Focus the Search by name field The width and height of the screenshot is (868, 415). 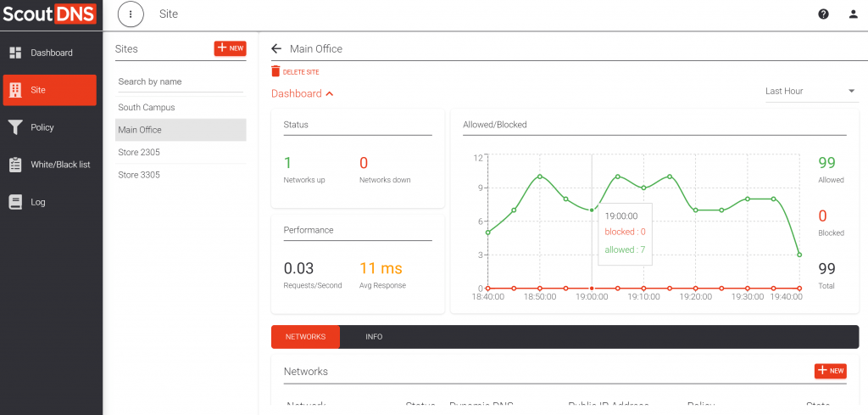click(x=181, y=82)
